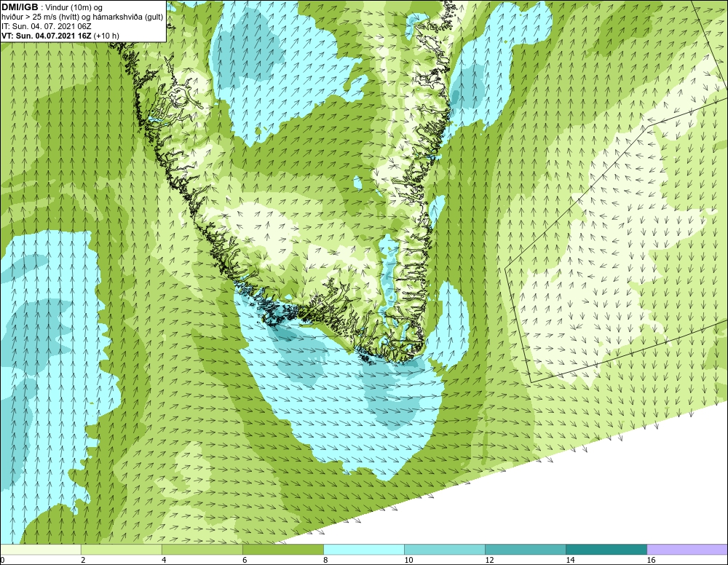The image size is (728, 565).
Task: Click the legend scale value '12'
Action: [489, 561]
